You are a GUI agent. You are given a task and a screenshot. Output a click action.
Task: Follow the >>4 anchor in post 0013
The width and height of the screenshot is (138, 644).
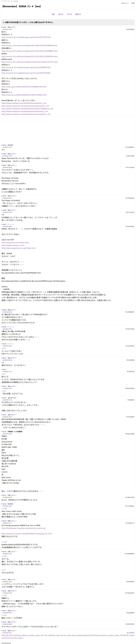[x=4, y=391]
